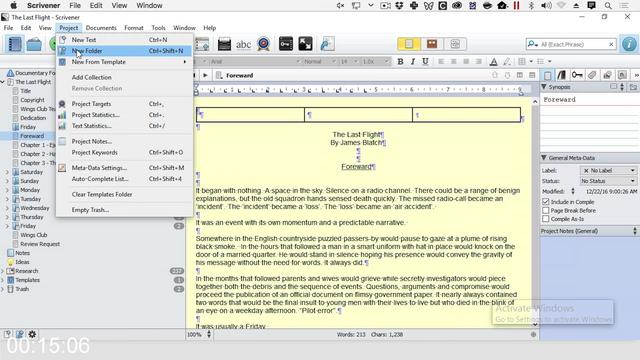Open the Snapshots tab in Inspector
The height and width of the screenshot is (360, 640).
pyautogui.click(x=607, y=75)
